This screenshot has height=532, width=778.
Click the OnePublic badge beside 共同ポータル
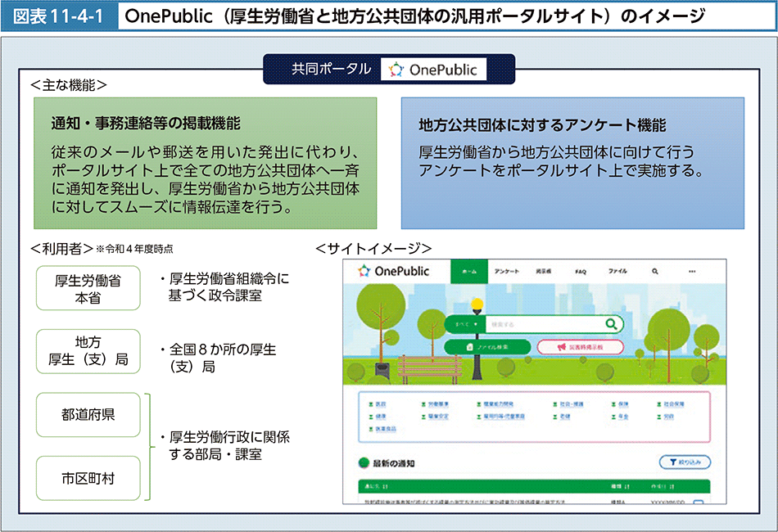[434, 70]
